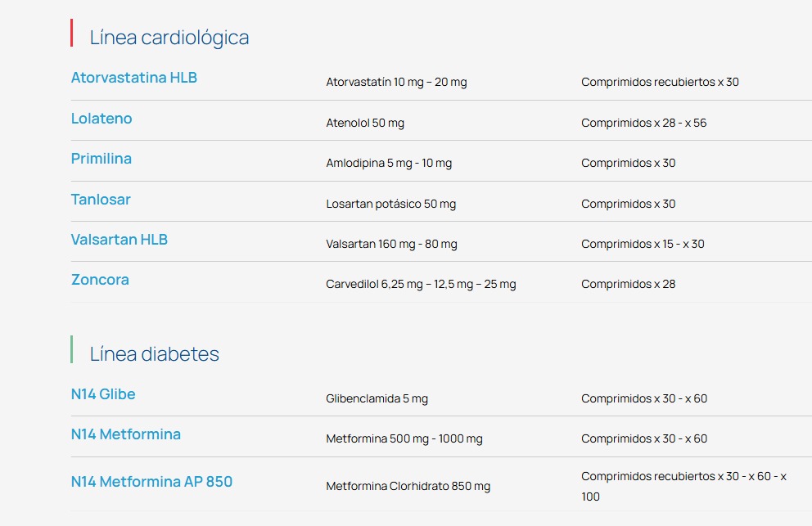Click the Comprimidos x 28 - x 56 text
The width and height of the screenshot is (812, 526).
click(643, 124)
